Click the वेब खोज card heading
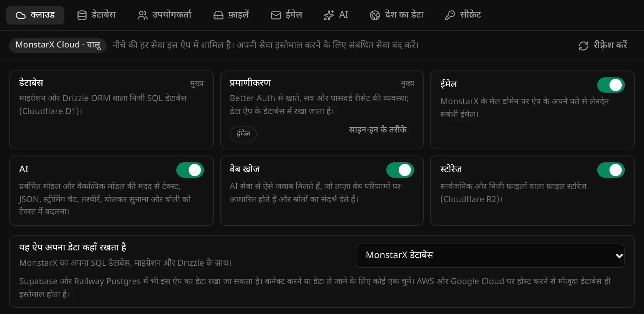The height and width of the screenshot is (314, 644). coord(245,169)
